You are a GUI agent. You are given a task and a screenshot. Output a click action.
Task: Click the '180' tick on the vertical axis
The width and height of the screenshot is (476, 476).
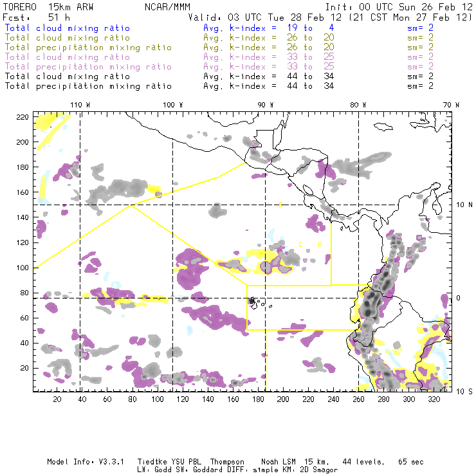tap(23, 167)
